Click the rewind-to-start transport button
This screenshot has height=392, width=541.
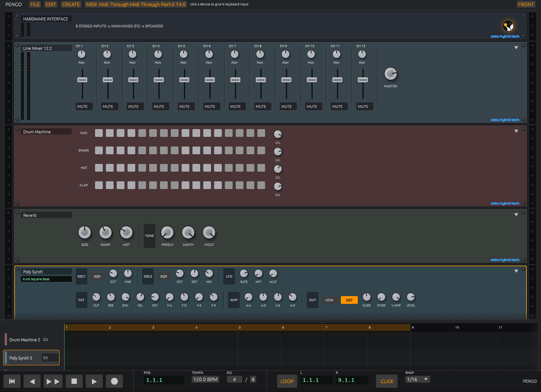click(12, 381)
